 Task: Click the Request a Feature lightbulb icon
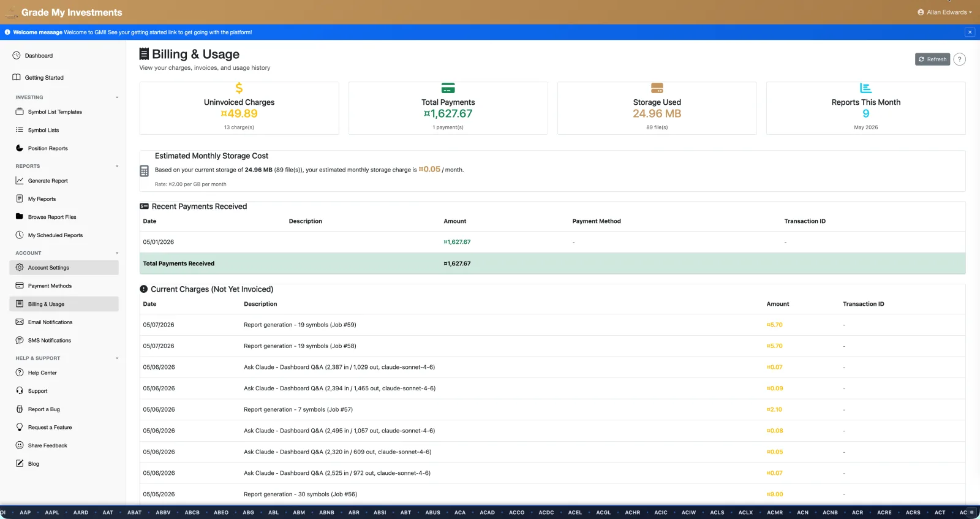(x=20, y=427)
